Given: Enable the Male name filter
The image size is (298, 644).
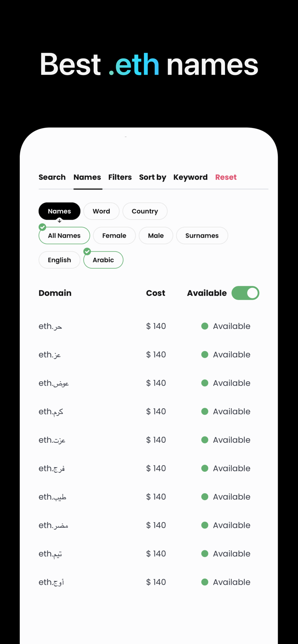Looking at the screenshot, I should click(156, 235).
